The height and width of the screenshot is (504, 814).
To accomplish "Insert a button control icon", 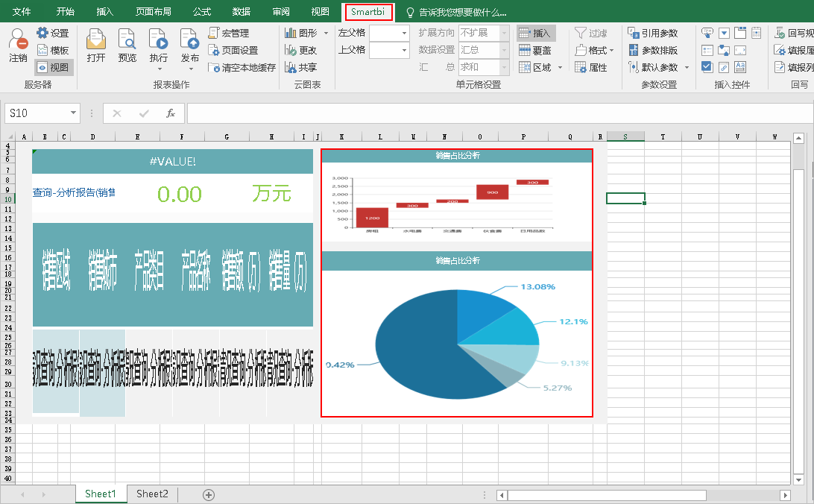I will pyautogui.click(x=707, y=34).
